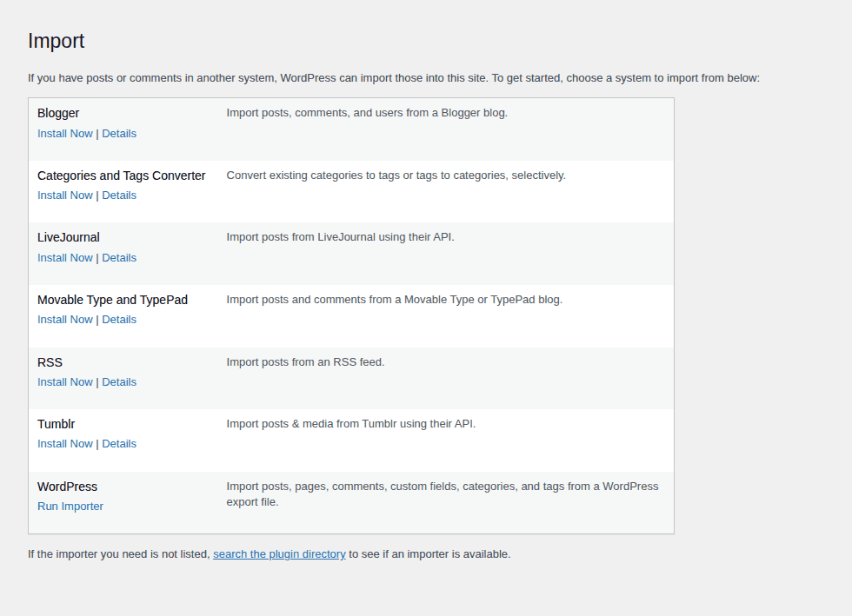The width and height of the screenshot is (852, 616).
Task: Install the Blogger importer now
Action: click(64, 134)
